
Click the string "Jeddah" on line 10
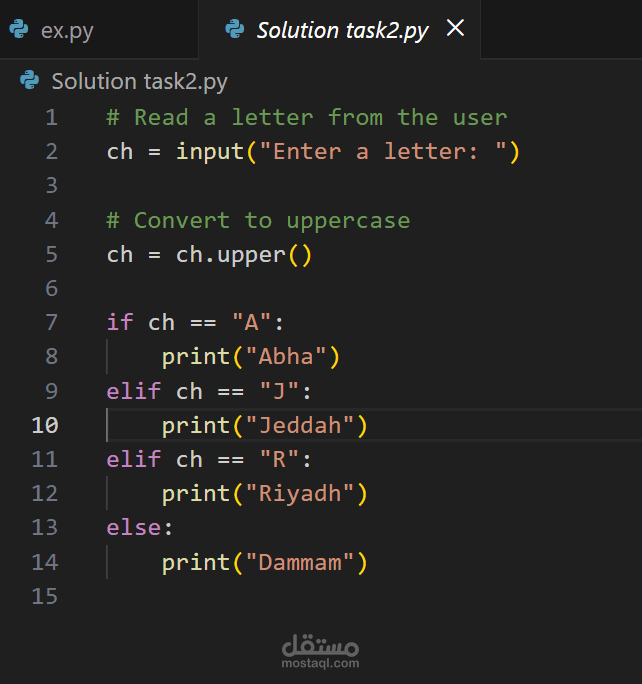point(300,425)
